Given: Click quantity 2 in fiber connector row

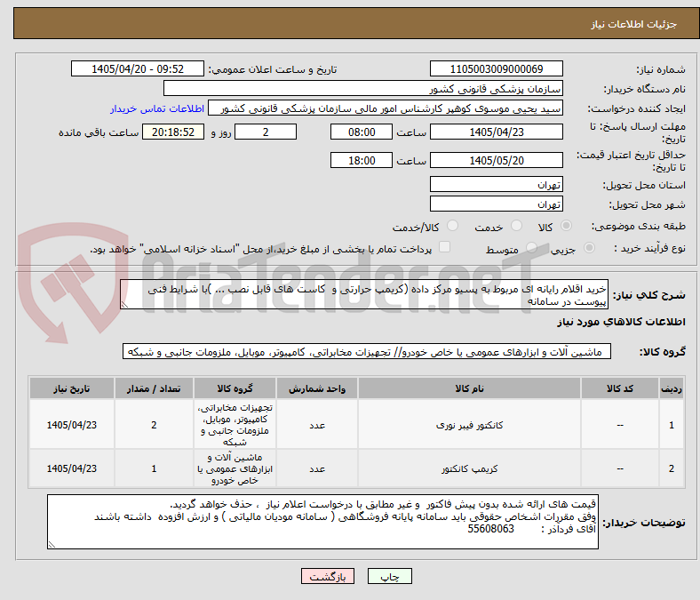Looking at the screenshot, I should point(154,425).
